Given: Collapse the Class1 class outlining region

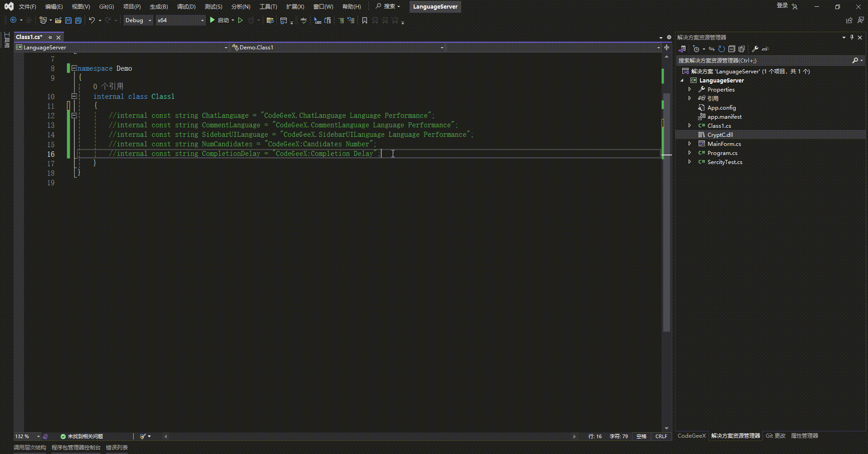Looking at the screenshot, I should pos(74,96).
